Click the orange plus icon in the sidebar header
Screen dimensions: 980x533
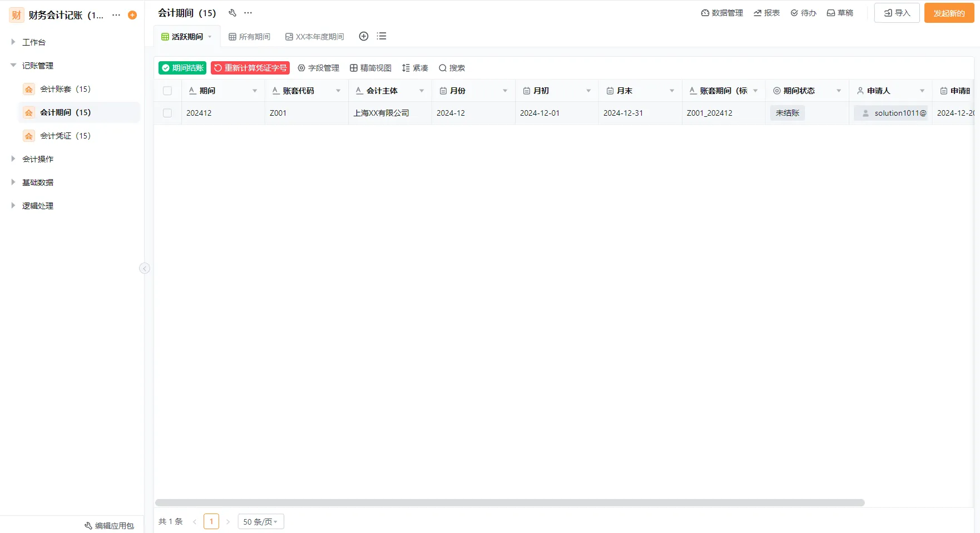click(132, 15)
